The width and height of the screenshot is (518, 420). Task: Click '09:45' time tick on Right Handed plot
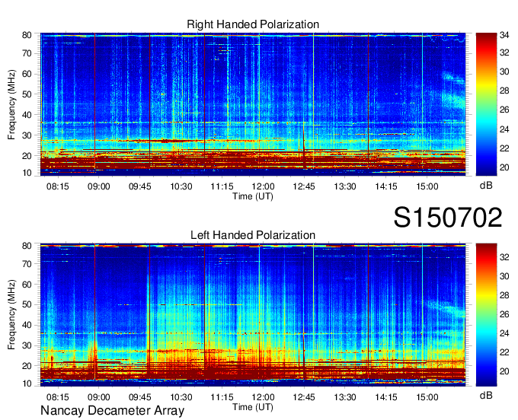click(x=139, y=186)
